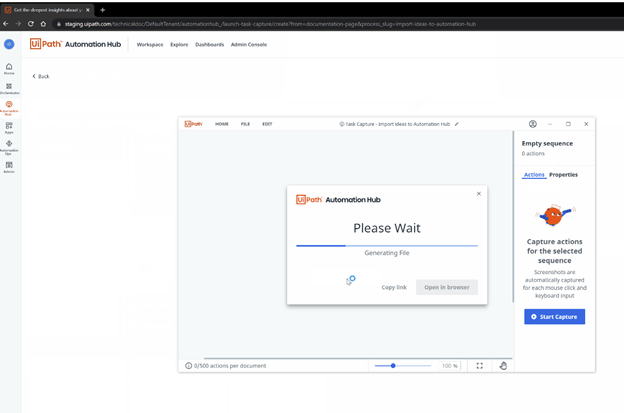Minimize the Task Capture window
Viewport: 624px width, 413px height.
(550, 124)
